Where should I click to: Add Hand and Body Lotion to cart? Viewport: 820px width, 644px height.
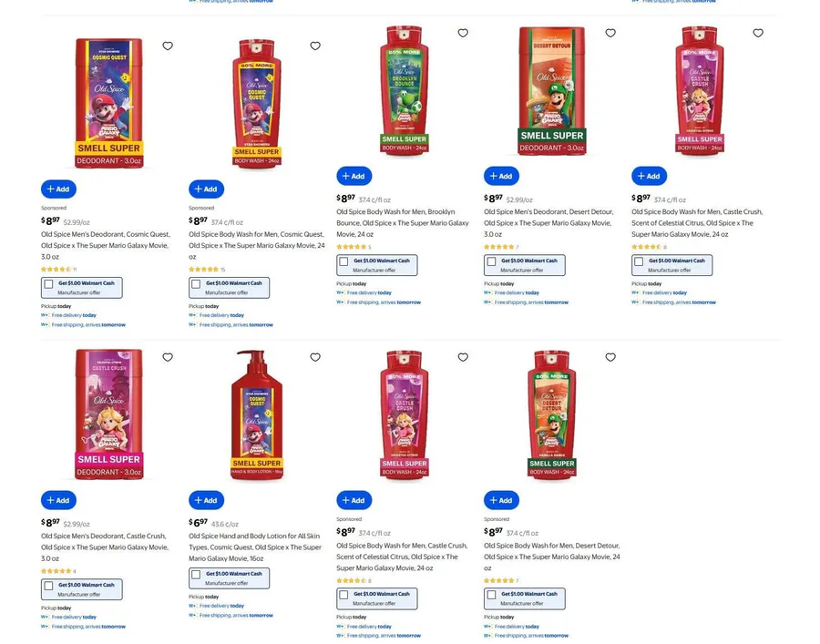point(206,500)
